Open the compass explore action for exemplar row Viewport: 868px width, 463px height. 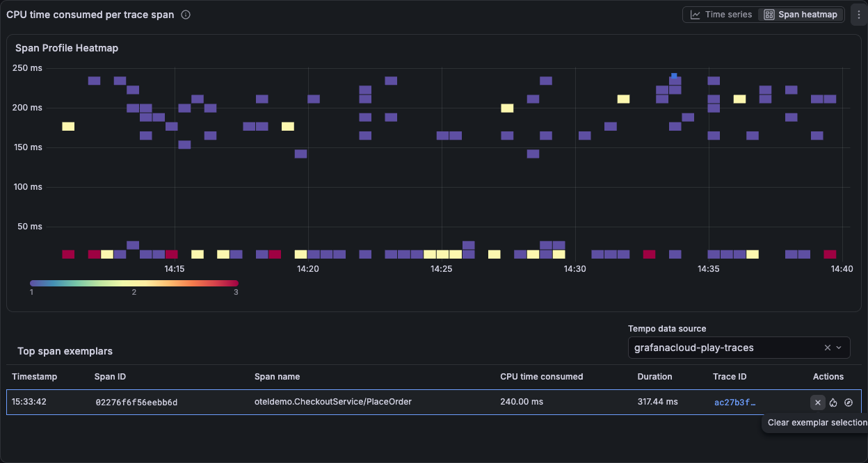point(849,403)
